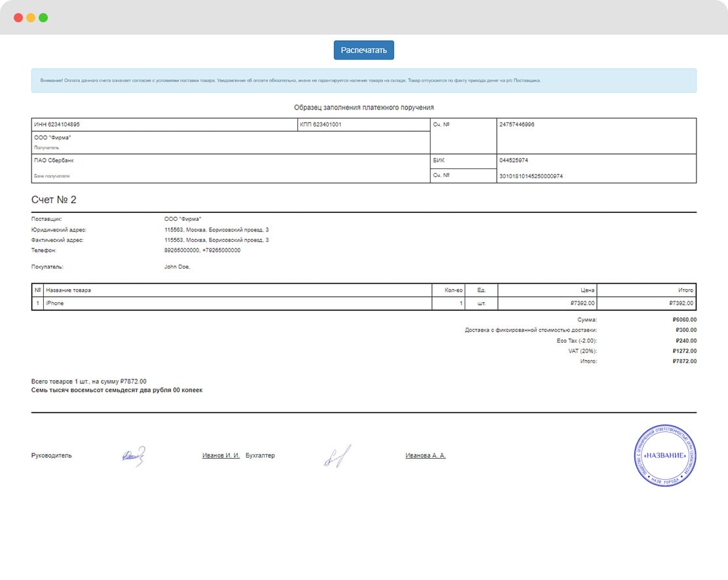This screenshot has height=580, width=728.
Task: Click the Юридический адрес: label
Action: (x=58, y=230)
